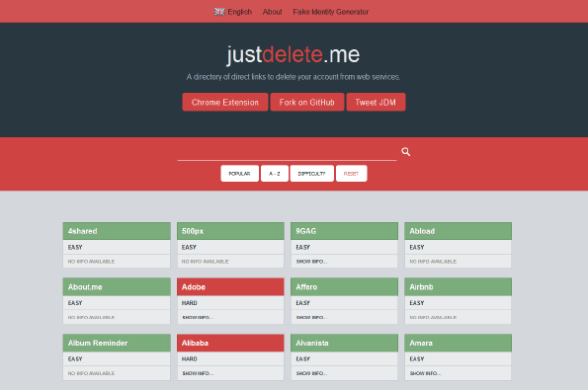Click the UK flag language icon
This screenshot has width=588, height=390.
[219, 12]
